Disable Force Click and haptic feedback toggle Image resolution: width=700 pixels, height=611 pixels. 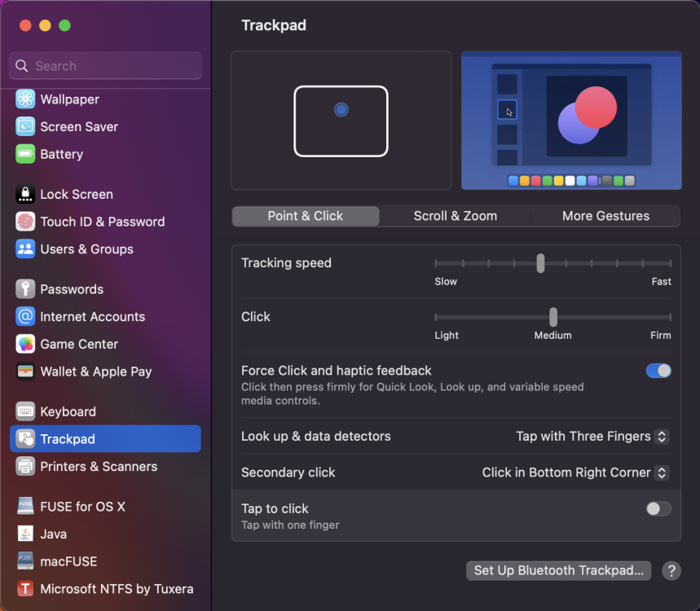tap(658, 371)
